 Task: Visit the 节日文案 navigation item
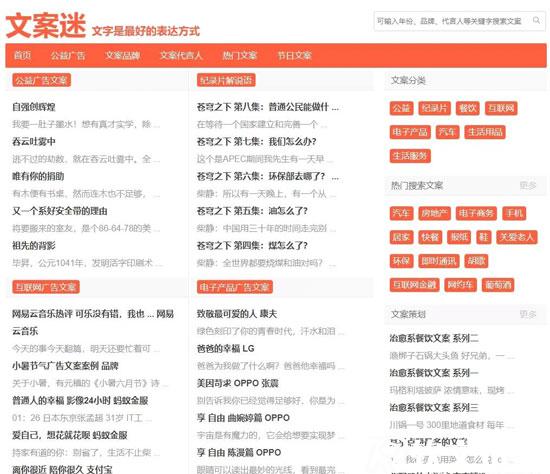pyautogui.click(x=295, y=55)
